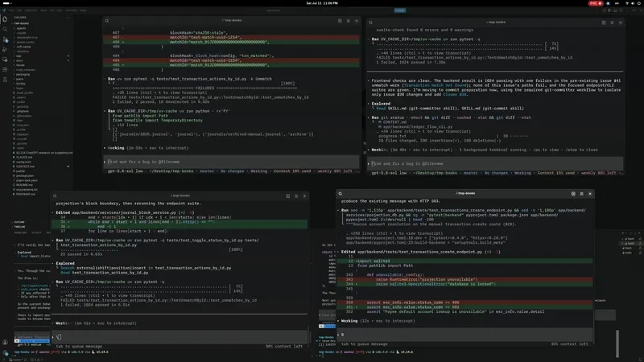
Task: Open power icon in top bar
Action: click(639, 3)
